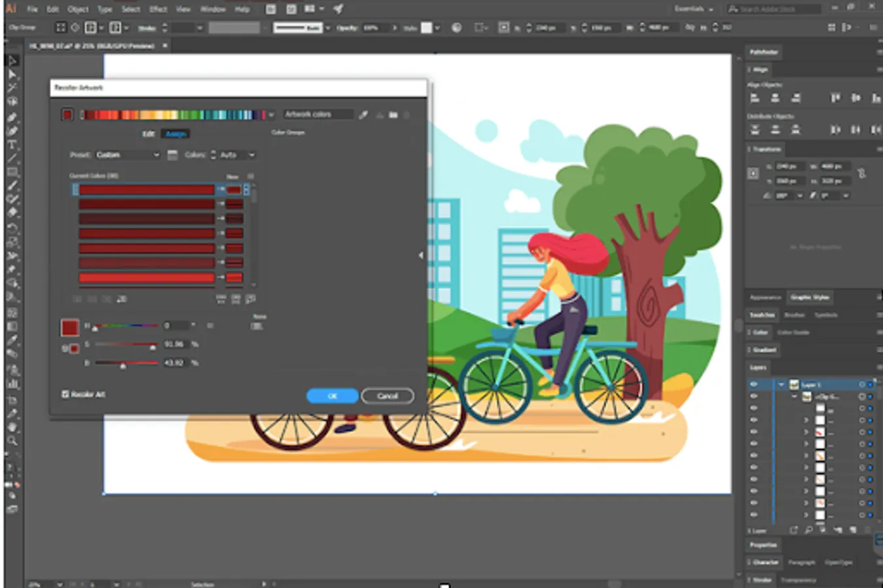
Task: Switch to the Edit tab in Recolor Artwork
Action: pyautogui.click(x=148, y=134)
